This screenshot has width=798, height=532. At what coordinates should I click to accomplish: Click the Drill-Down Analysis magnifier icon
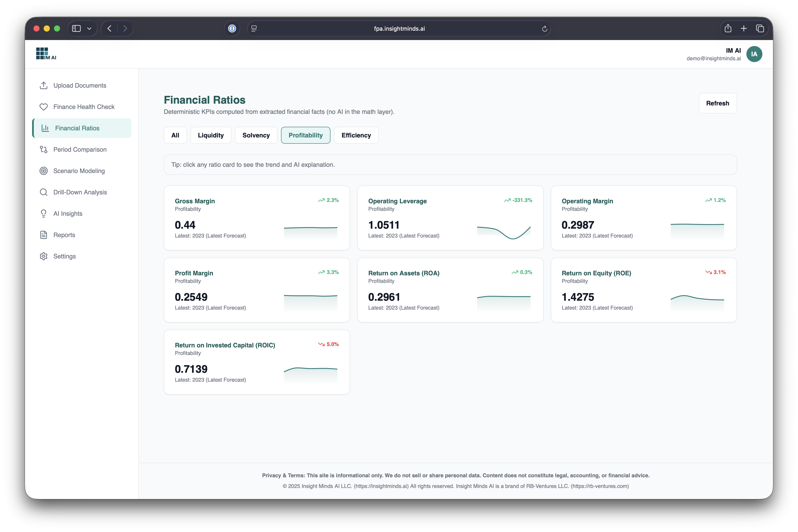pyautogui.click(x=43, y=192)
